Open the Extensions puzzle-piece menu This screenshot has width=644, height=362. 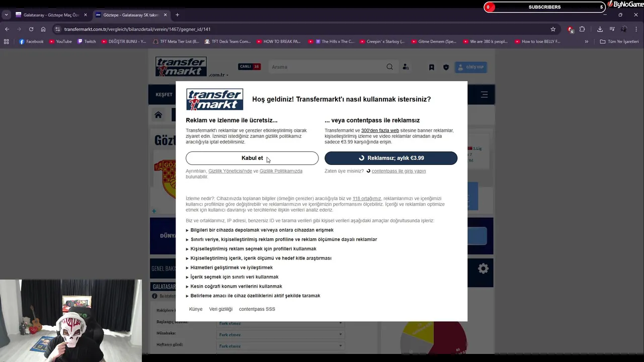click(x=582, y=29)
